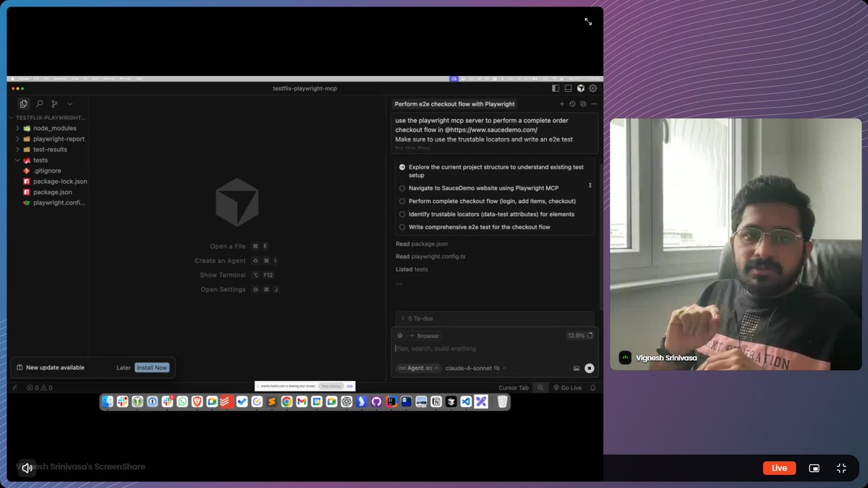Screen dimensions: 868x488
Task: Click the red Live button
Action: [x=779, y=468]
